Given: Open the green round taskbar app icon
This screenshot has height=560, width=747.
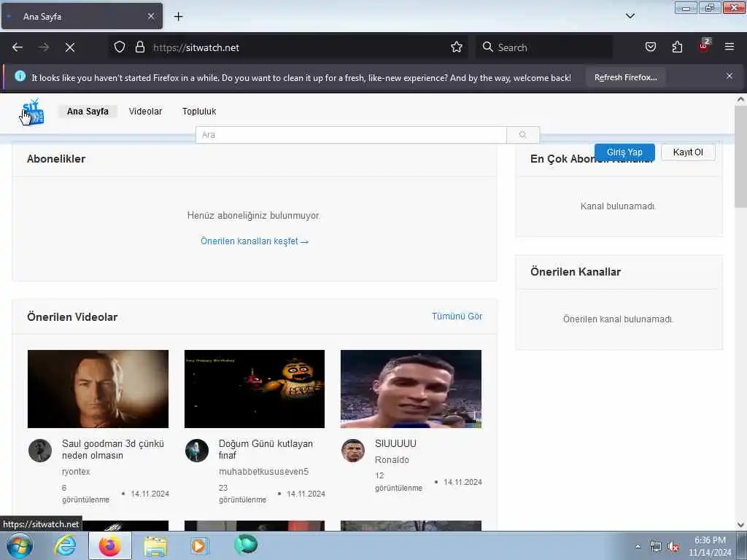Looking at the screenshot, I should click(x=246, y=545).
